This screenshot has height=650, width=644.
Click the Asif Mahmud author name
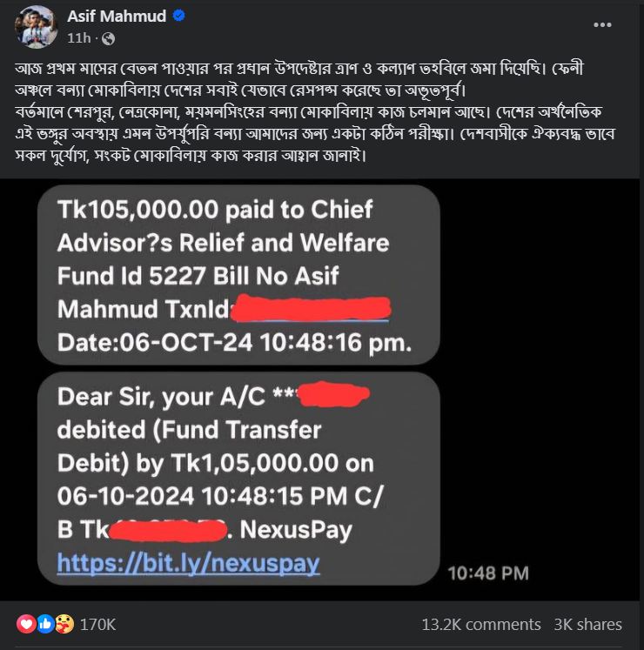tap(117, 17)
